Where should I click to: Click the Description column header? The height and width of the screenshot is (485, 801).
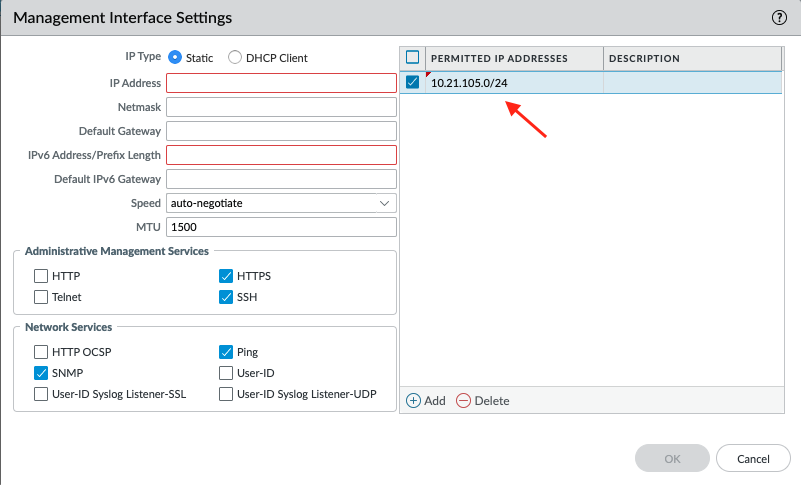pyautogui.click(x=690, y=59)
